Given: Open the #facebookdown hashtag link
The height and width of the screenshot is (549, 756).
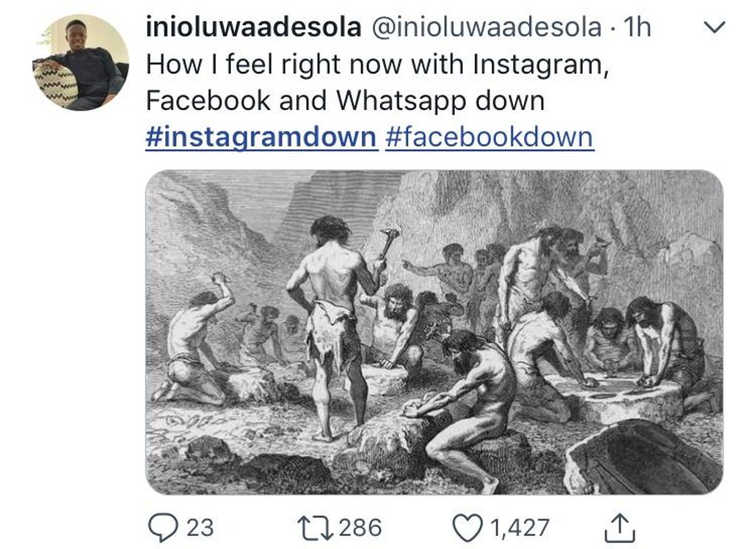Looking at the screenshot, I should click(489, 137).
